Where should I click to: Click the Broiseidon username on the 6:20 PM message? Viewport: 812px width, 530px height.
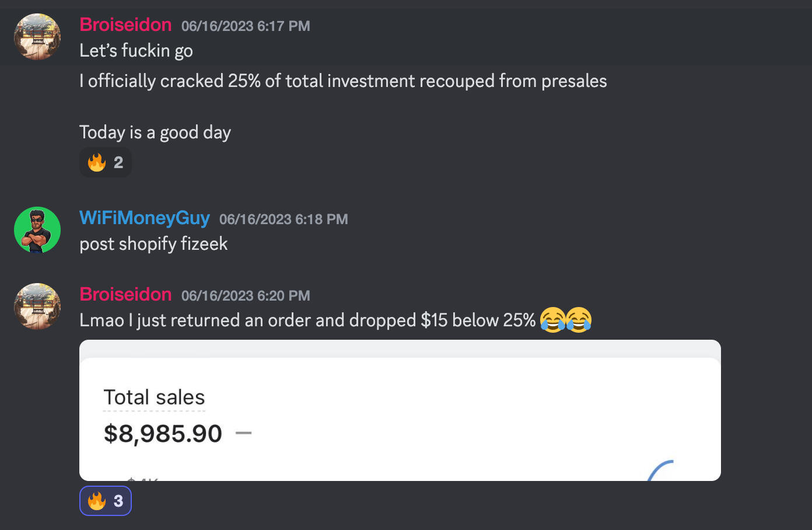125,294
